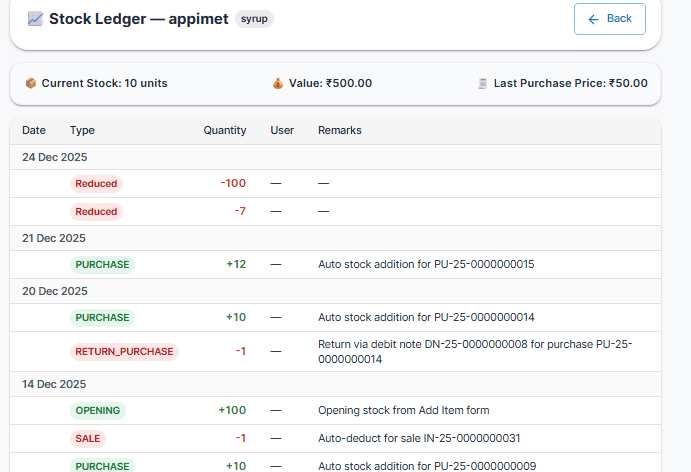Click the money bag icon beside Value

(x=278, y=83)
